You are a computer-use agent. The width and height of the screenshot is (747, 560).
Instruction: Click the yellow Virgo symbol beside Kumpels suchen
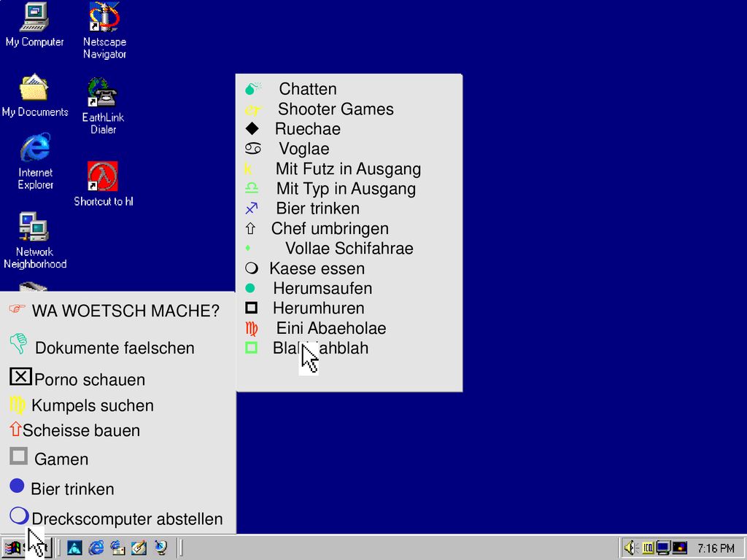click(x=18, y=405)
